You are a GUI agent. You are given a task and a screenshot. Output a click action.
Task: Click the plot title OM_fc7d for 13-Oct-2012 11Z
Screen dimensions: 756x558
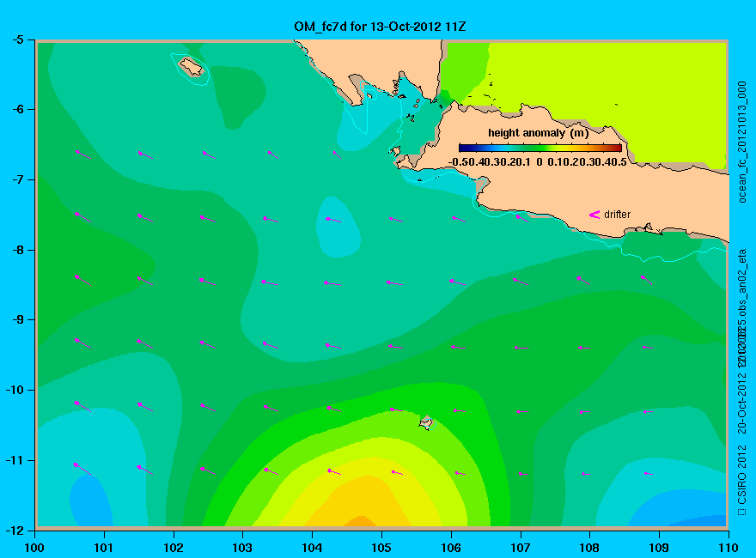coord(380,26)
